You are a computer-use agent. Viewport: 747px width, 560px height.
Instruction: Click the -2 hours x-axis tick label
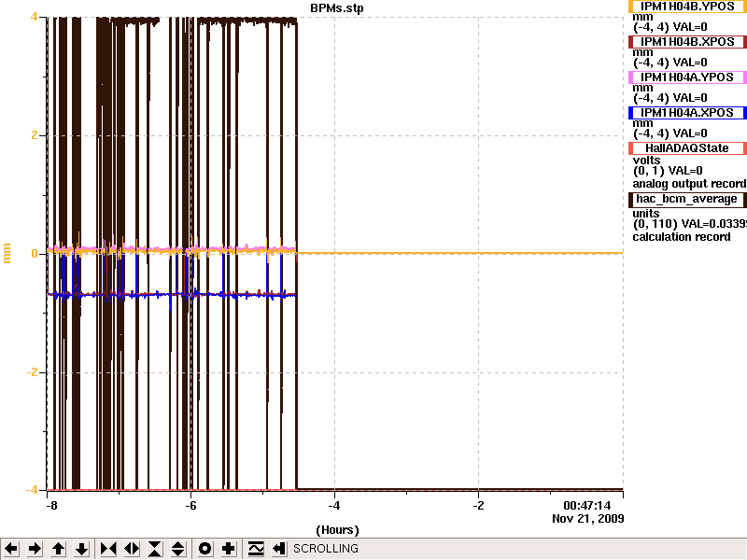coord(478,506)
